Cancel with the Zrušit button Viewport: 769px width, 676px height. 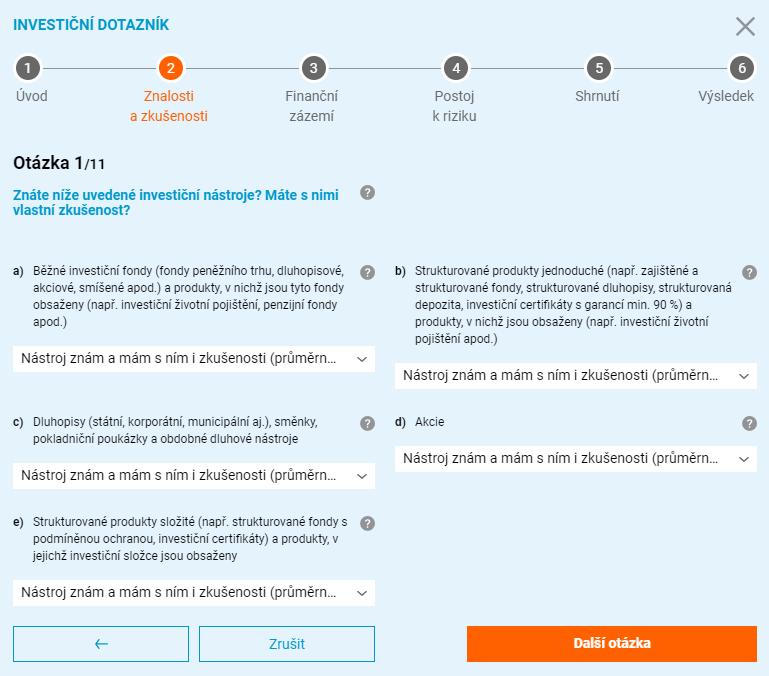pos(287,644)
